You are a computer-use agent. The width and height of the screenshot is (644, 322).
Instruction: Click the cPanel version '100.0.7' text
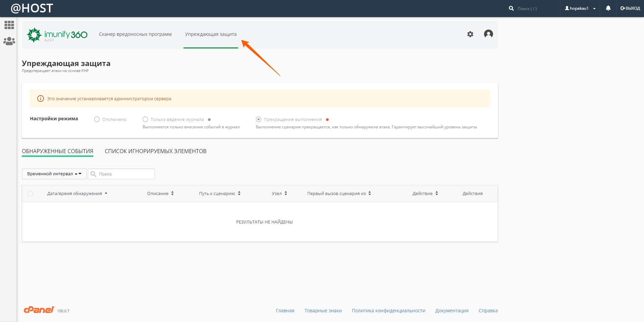click(x=63, y=311)
